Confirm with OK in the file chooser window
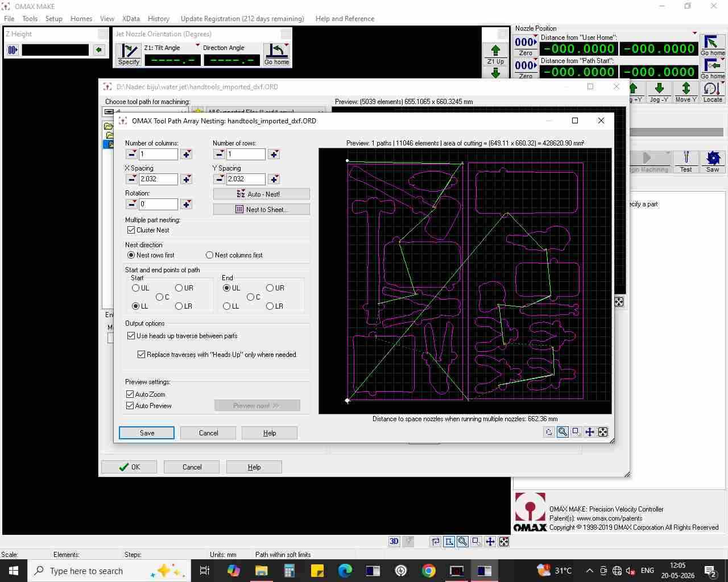728x582 pixels. click(129, 467)
